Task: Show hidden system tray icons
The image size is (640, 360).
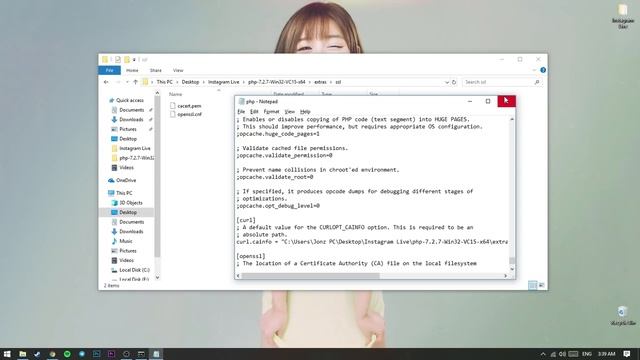Action: (543, 354)
